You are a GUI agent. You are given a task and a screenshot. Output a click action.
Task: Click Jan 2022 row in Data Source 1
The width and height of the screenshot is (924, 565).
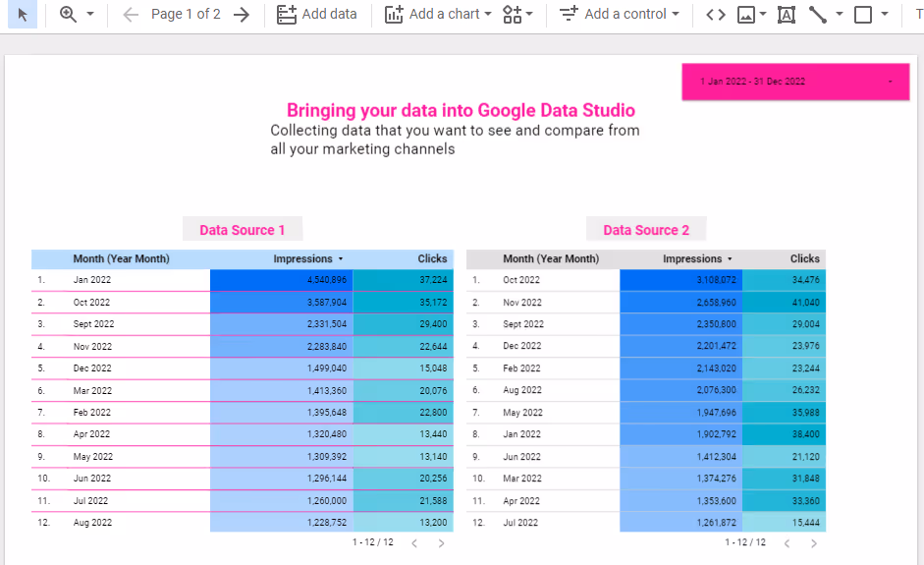pos(243,279)
